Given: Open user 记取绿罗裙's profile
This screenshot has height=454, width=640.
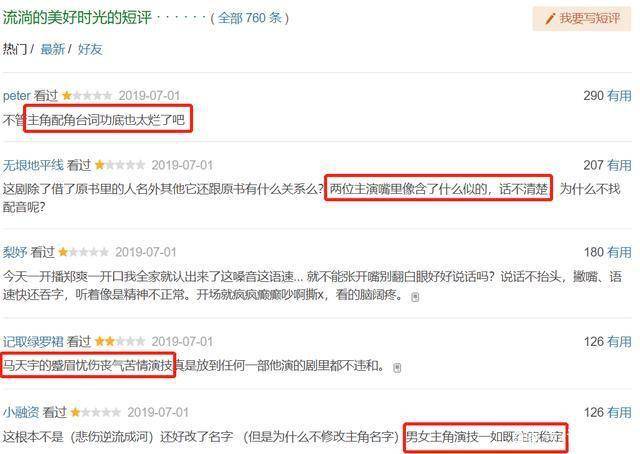Looking at the screenshot, I should (x=33, y=341).
